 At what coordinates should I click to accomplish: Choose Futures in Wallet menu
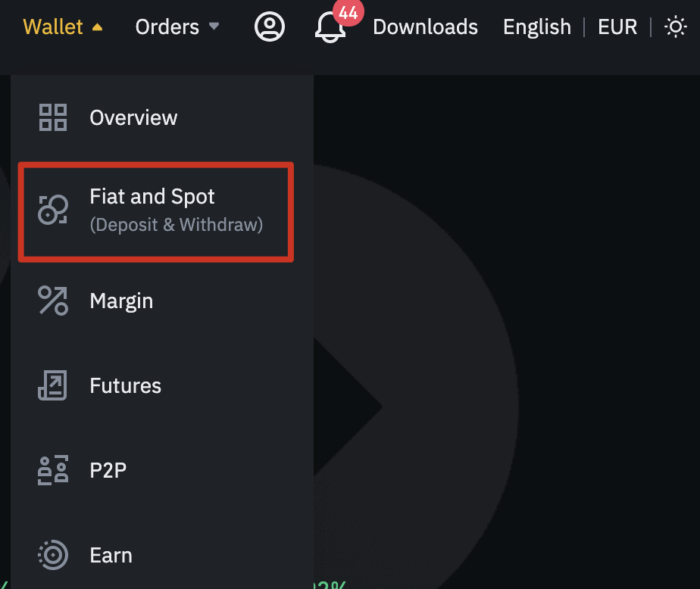point(126,385)
